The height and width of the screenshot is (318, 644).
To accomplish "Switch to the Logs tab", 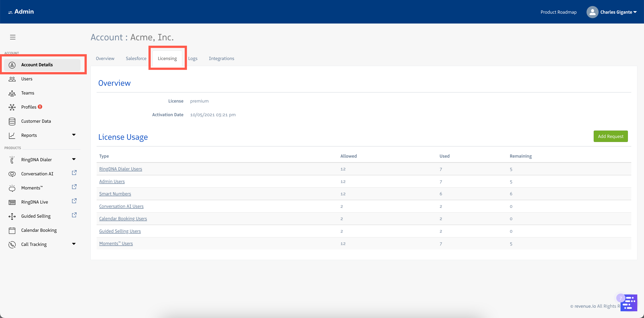I will pyautogui.click(x=193, y=58).
